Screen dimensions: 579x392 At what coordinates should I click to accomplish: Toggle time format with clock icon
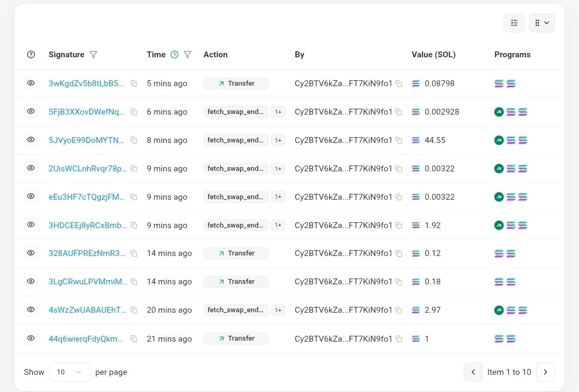174,55
